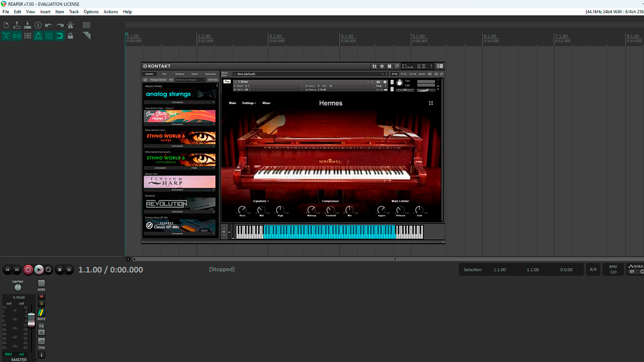
Task: Open master track Route button
Action: [41, 313]
